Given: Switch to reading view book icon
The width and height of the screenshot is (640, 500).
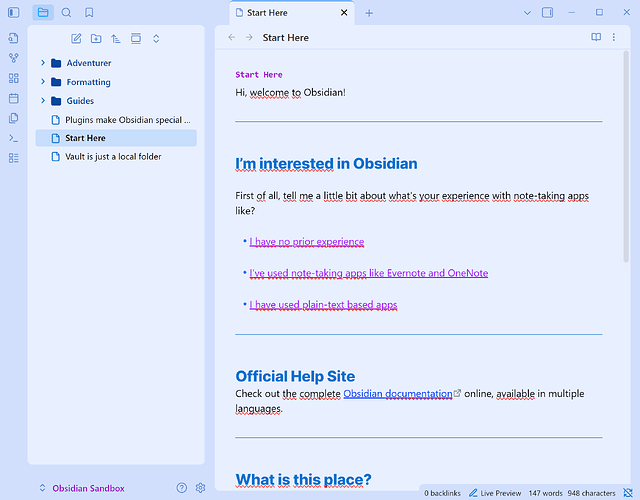Looking at the screenshot, I should coord(596,37).
